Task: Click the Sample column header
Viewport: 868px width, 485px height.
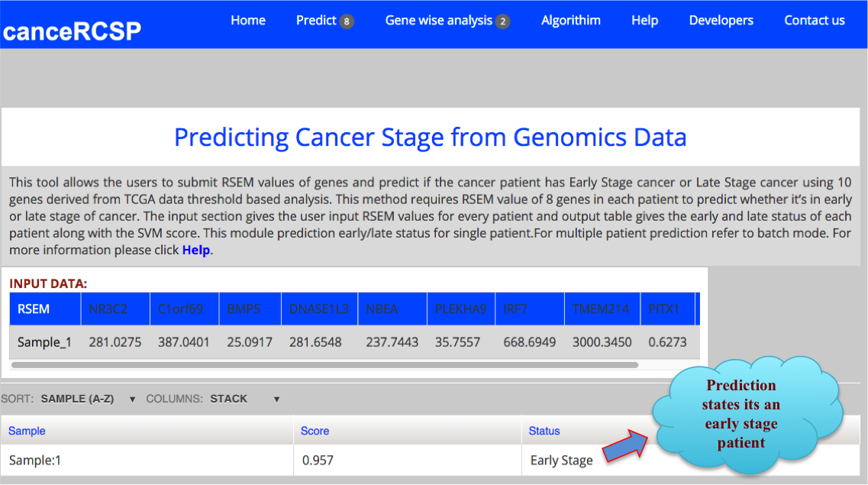Action: tap(27, 431)
